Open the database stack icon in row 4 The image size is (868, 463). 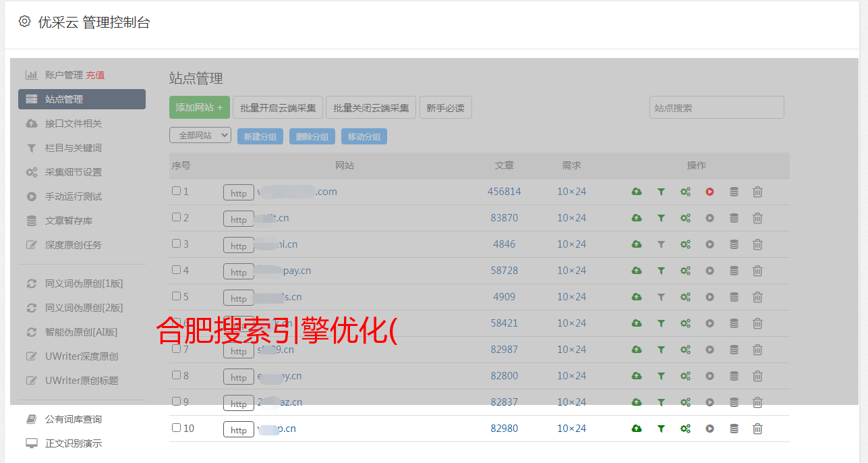pyautogui.click(x=734, y=271)
